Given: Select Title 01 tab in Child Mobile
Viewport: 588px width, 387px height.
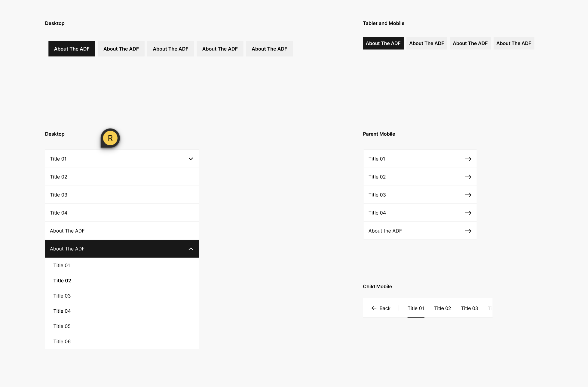Looking at the screenshot, I should click(415, 308).
